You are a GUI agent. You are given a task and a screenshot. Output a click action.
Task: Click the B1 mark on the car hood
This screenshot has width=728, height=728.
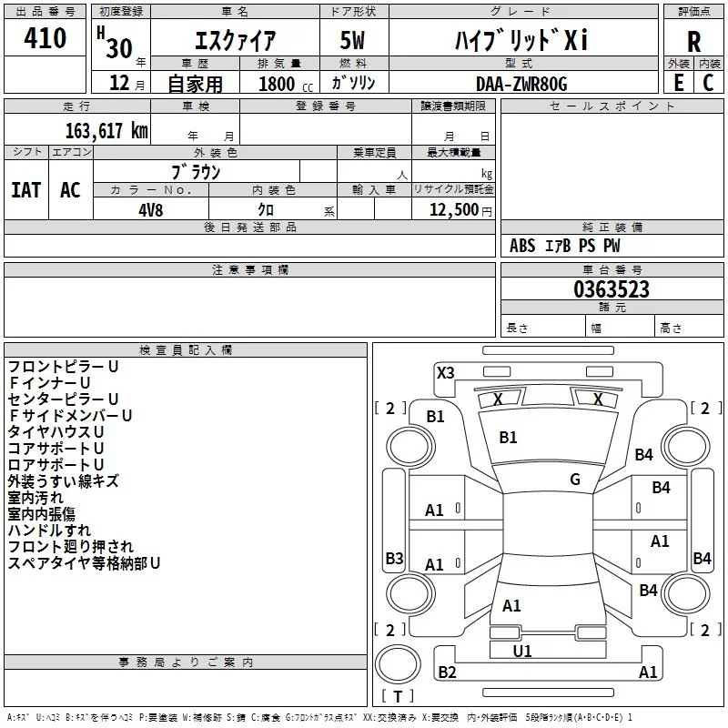[508, 438]
